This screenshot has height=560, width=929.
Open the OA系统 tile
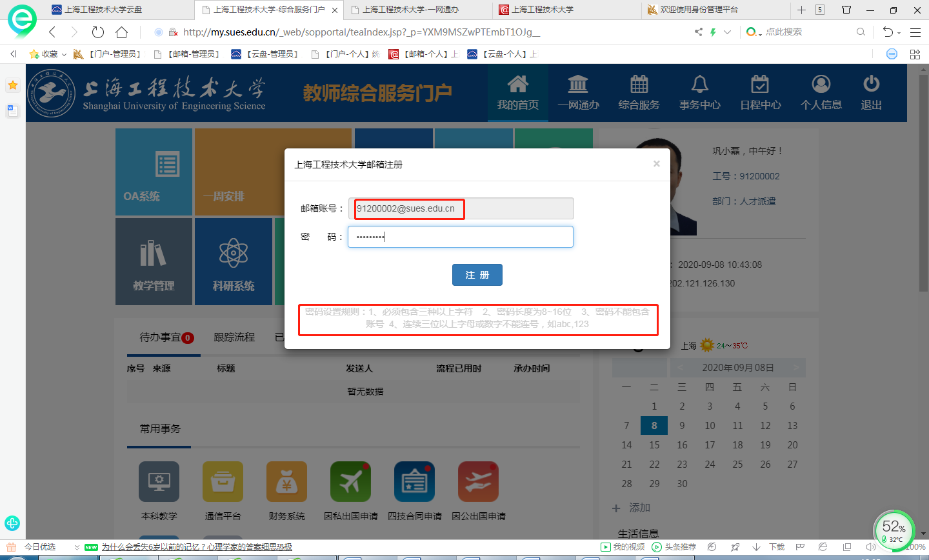(154, 172)
